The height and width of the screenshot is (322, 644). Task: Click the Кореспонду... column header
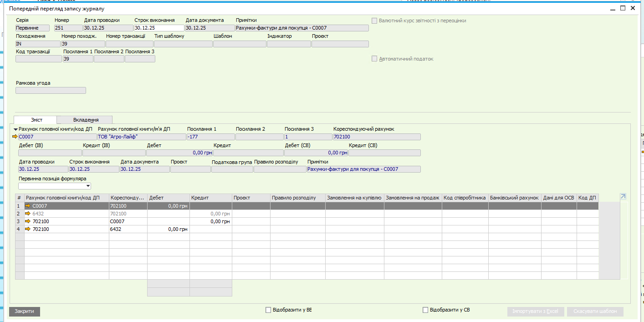click(128, 198)
